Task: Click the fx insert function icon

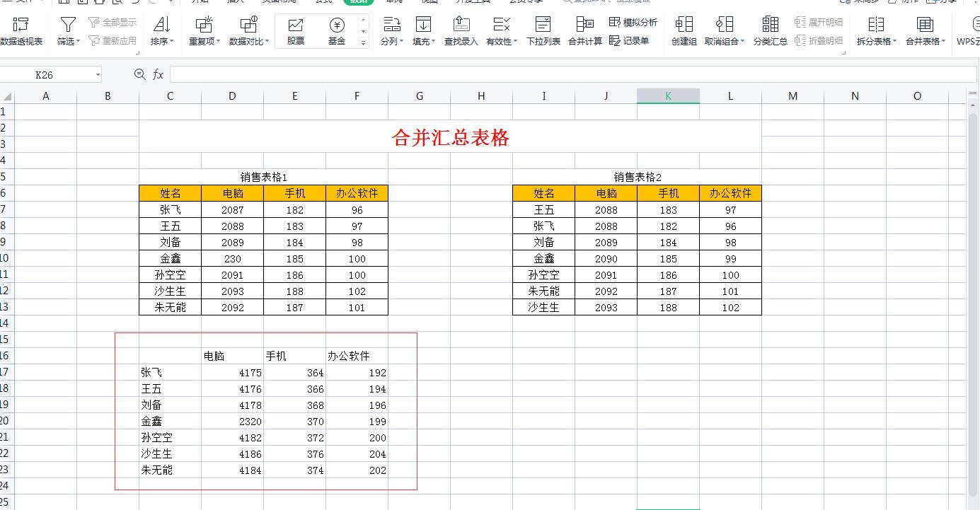Action: 158,74
